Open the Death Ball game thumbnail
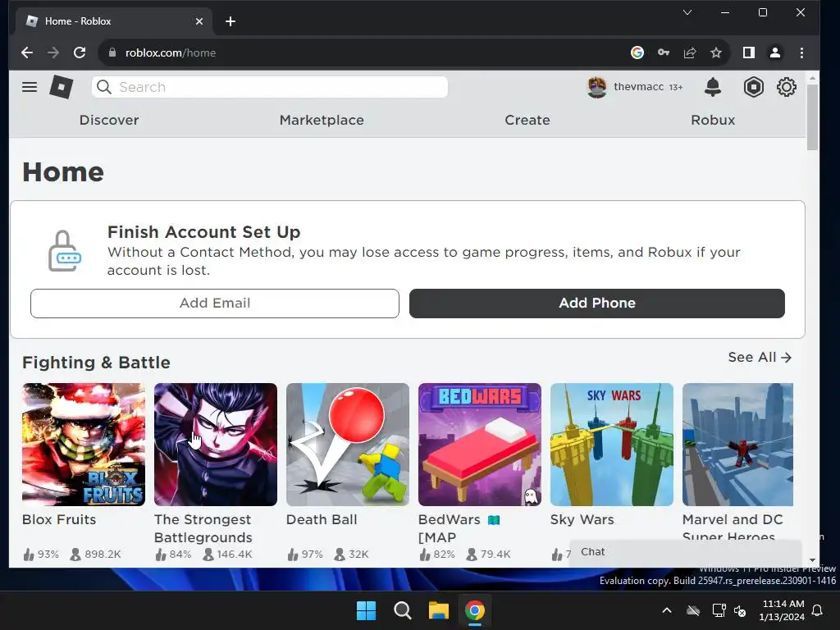Viewport: 840px width, 630px height. (348, 444)
